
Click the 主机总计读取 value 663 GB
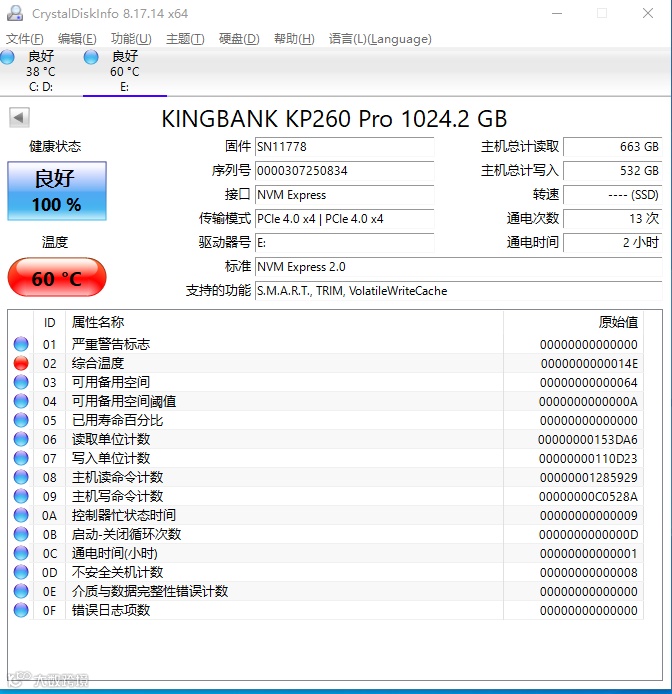click(x=613, y=147)
